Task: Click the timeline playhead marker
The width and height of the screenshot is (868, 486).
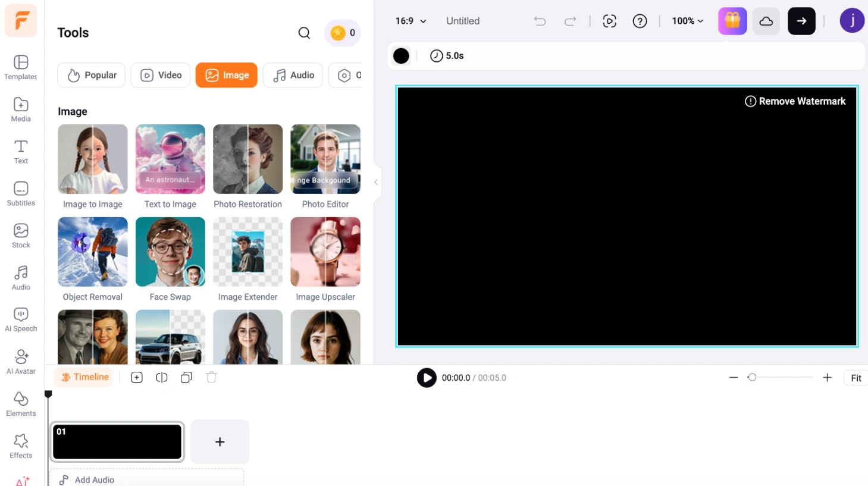Action: click(x=48, y=394)
